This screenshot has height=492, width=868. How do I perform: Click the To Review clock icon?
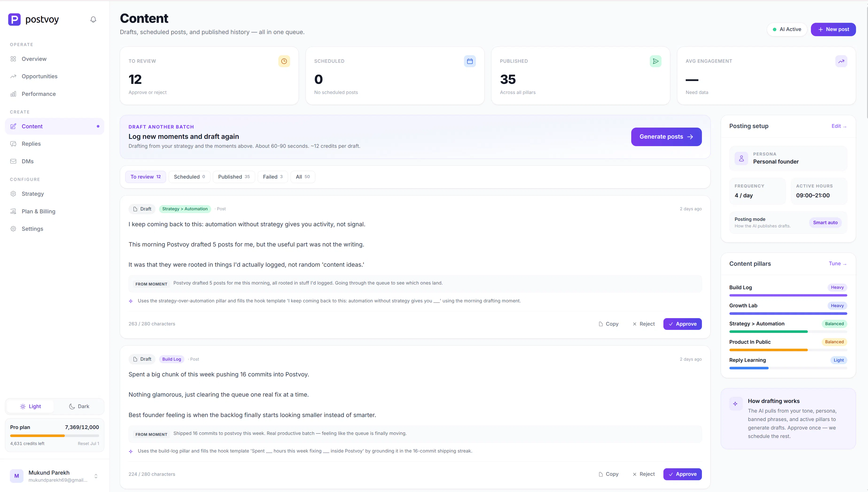coord(284,61)
